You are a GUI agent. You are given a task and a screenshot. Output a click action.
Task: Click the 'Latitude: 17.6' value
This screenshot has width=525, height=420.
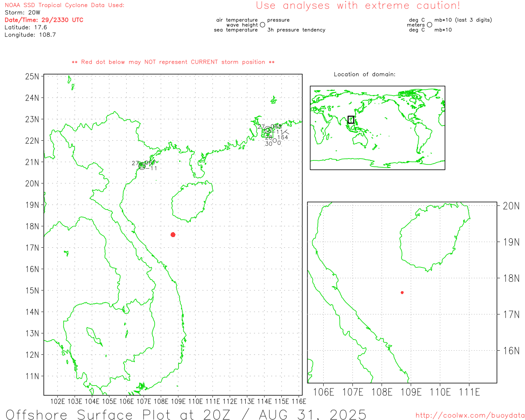(26, 27)
